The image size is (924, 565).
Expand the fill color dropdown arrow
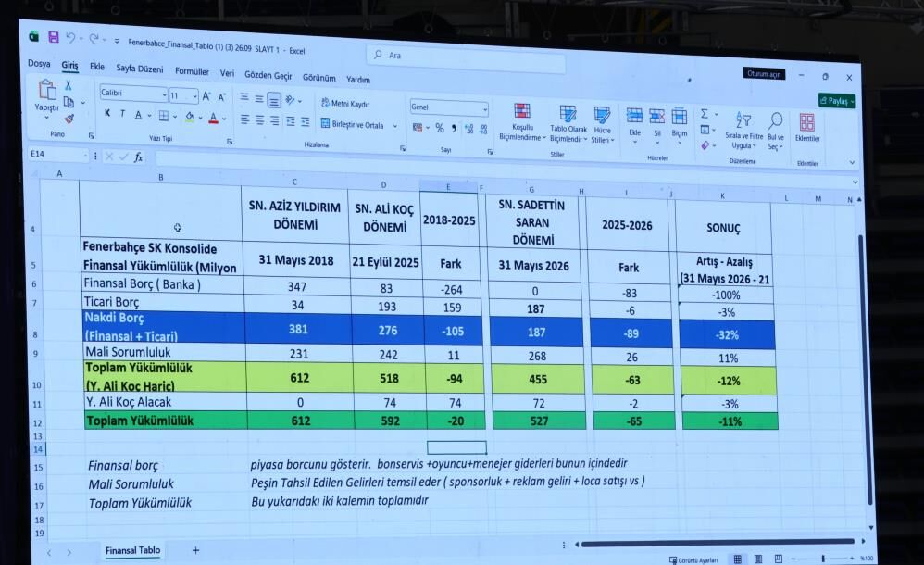point(200,118)
